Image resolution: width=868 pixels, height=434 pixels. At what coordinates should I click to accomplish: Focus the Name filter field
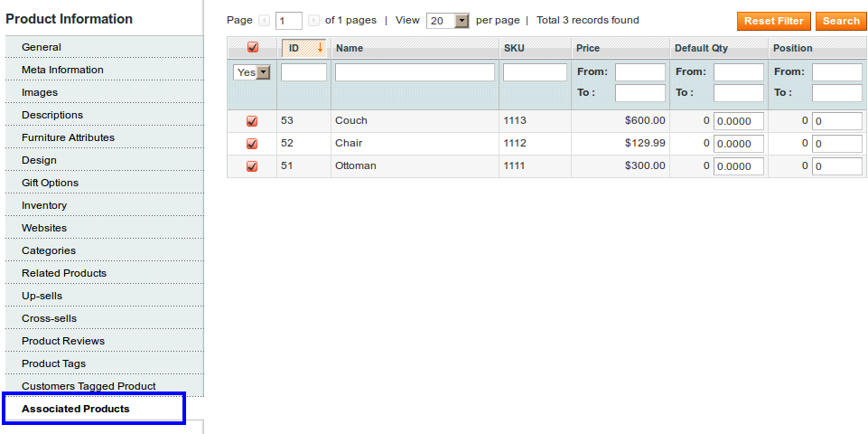coord(415,72)
